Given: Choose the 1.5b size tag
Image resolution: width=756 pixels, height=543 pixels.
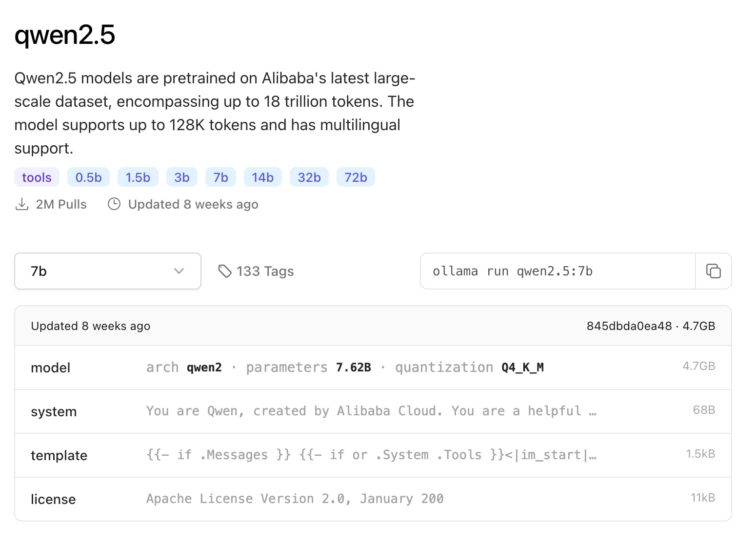Looking at the screenshot, I should click(138, 177).
